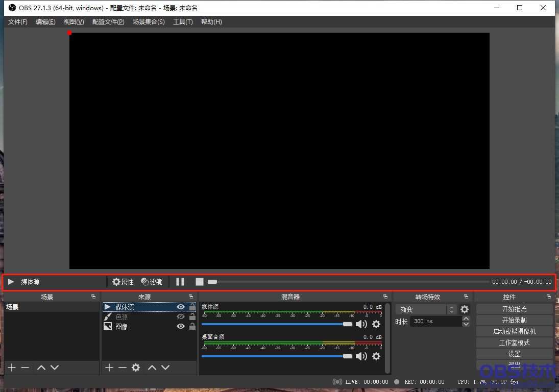Image resolution: width=559 pixels, height=392 pixels.
Task: Open the 帮助(H) menu
Action: coord(211,22)
